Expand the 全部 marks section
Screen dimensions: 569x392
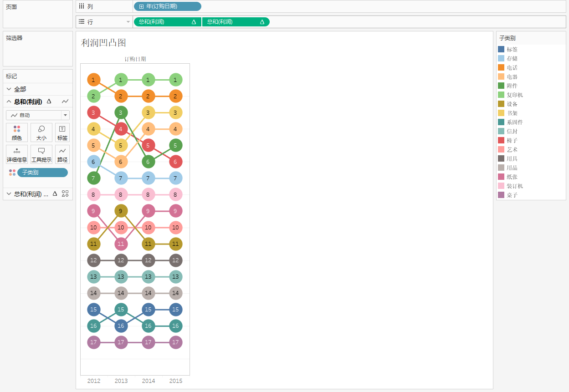click(9, 89)
